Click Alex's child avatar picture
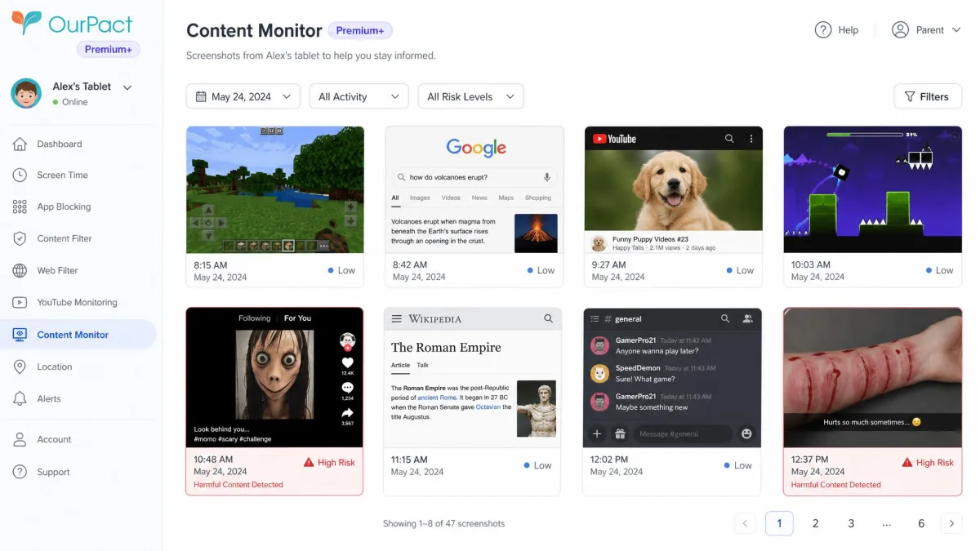 click(26, 93)
